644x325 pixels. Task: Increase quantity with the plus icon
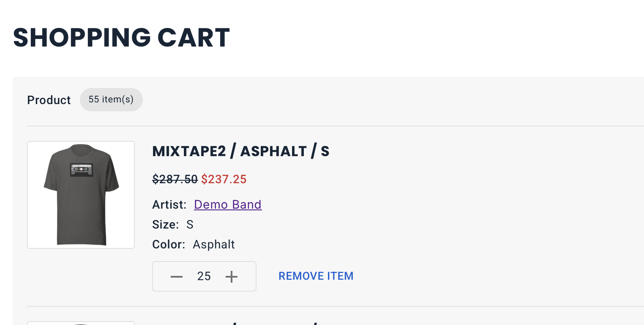(x=232, y=277)
